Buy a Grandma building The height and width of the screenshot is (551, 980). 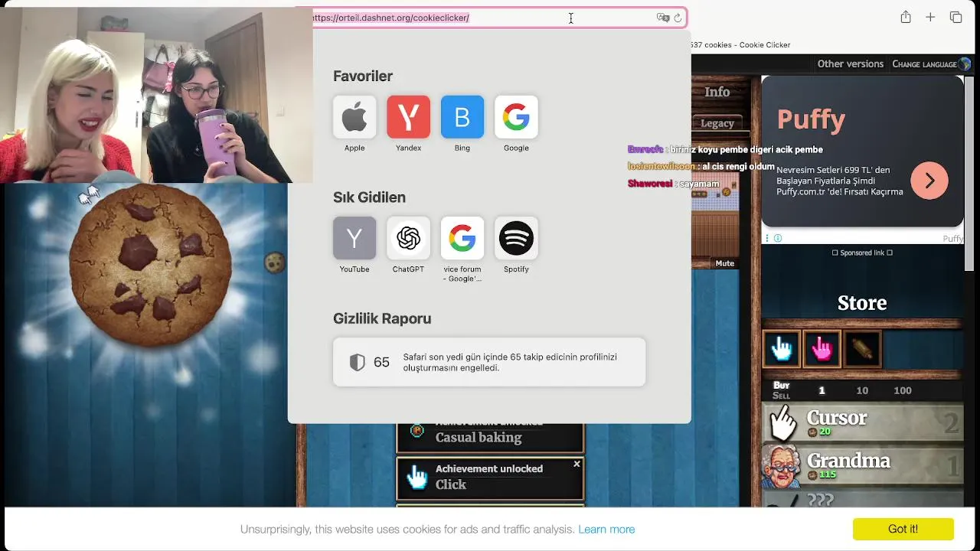tap(862, 466)
